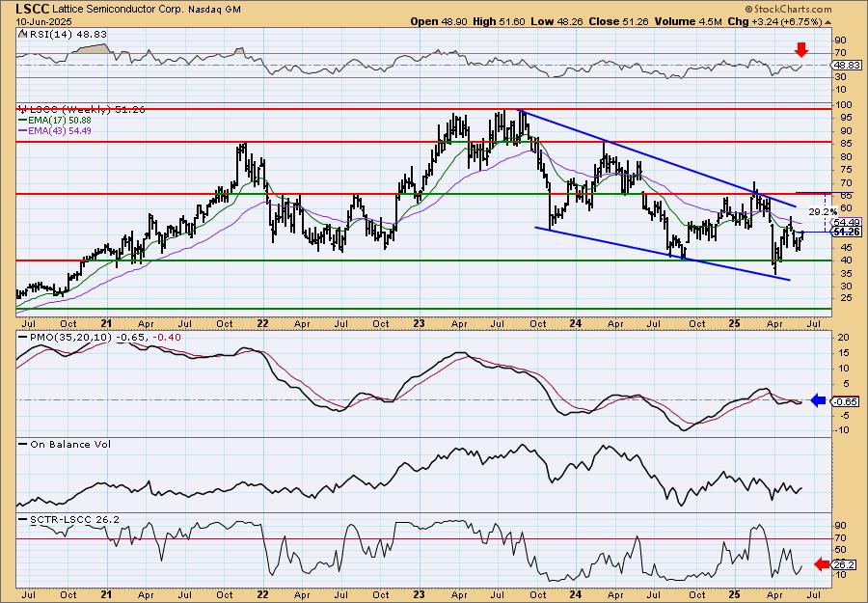Screen dimensions: 868x603
Task: Click the purple EMA(43) legend line swatch
Action: pyautogui.click(x=23, y=131)
